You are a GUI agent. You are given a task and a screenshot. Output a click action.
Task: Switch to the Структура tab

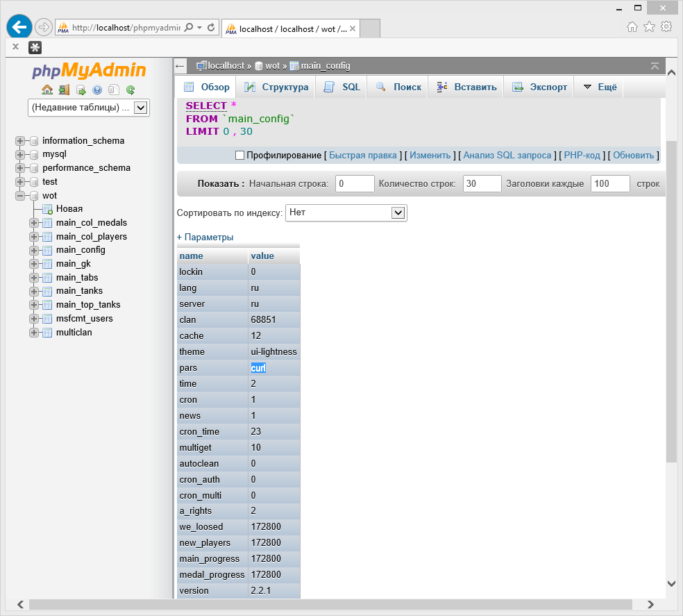click(x=276, y=88)
